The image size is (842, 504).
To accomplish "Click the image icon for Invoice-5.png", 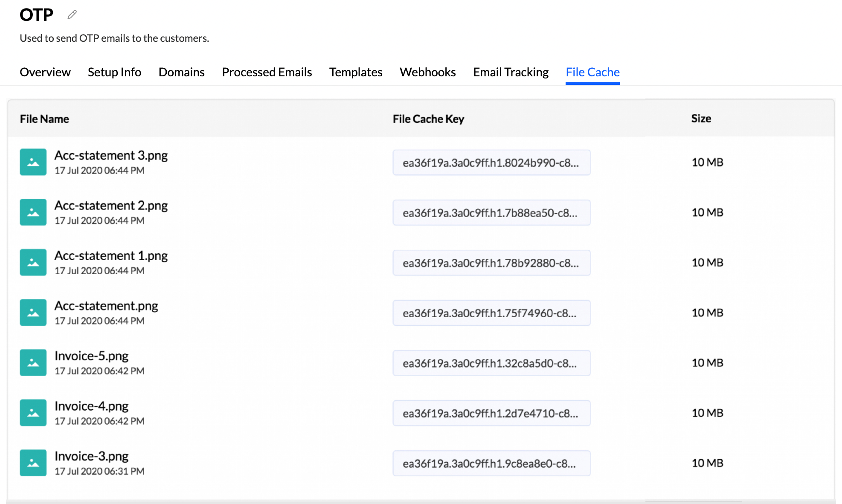I will [x=33, y=362].
